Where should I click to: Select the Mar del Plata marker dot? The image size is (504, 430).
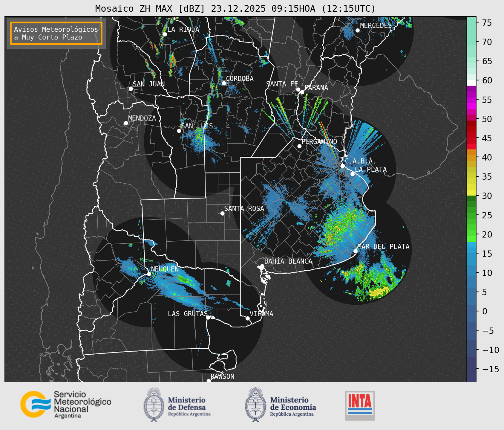356,251
